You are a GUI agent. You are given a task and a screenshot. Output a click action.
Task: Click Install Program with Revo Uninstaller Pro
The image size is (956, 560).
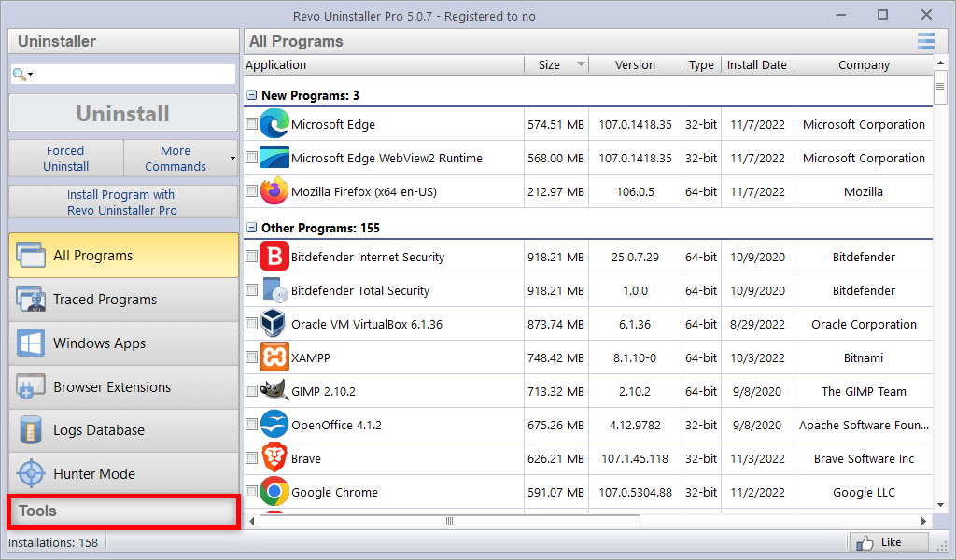tap(123, 202)
